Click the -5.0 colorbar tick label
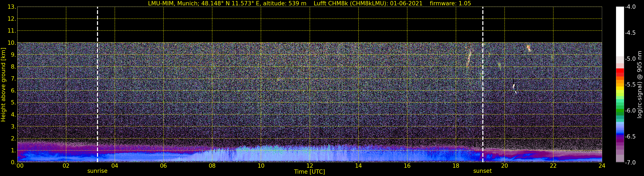The width and height of the screenshot is (644, 176). (630, 59)
